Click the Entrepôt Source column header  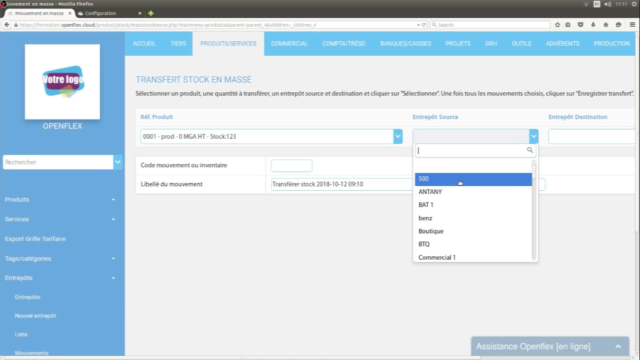[435, 117]
